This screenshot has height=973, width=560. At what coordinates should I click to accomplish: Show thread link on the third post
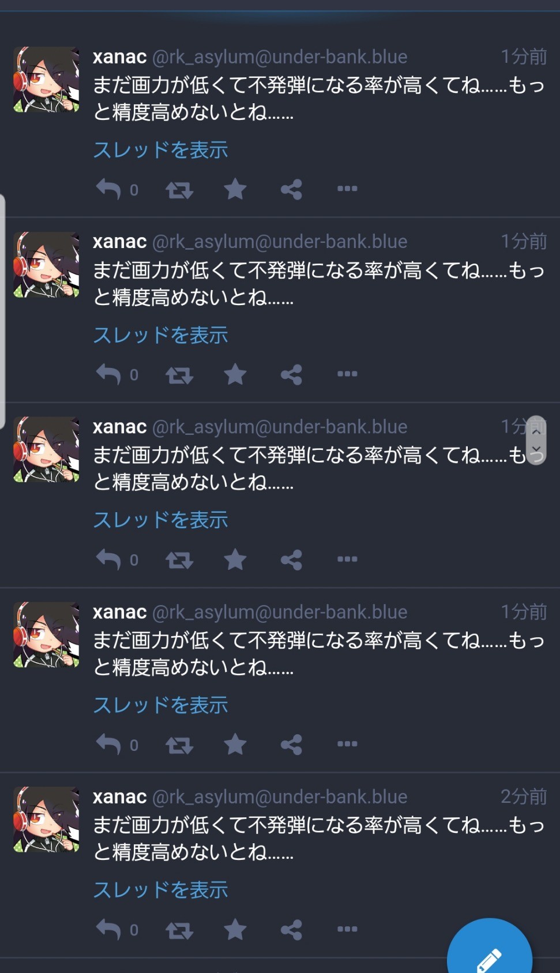pyautogui.click(x=161, y=520)
